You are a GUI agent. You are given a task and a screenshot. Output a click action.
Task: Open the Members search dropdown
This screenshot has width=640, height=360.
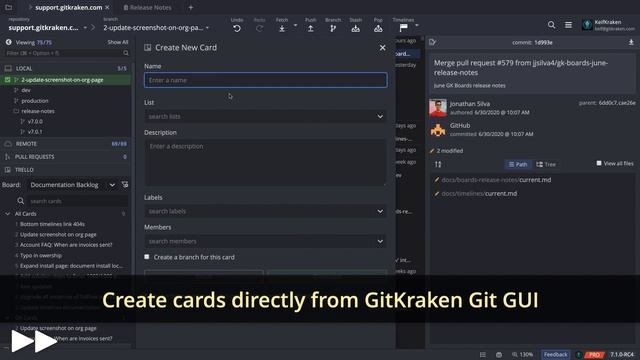[x=265, y=241]
